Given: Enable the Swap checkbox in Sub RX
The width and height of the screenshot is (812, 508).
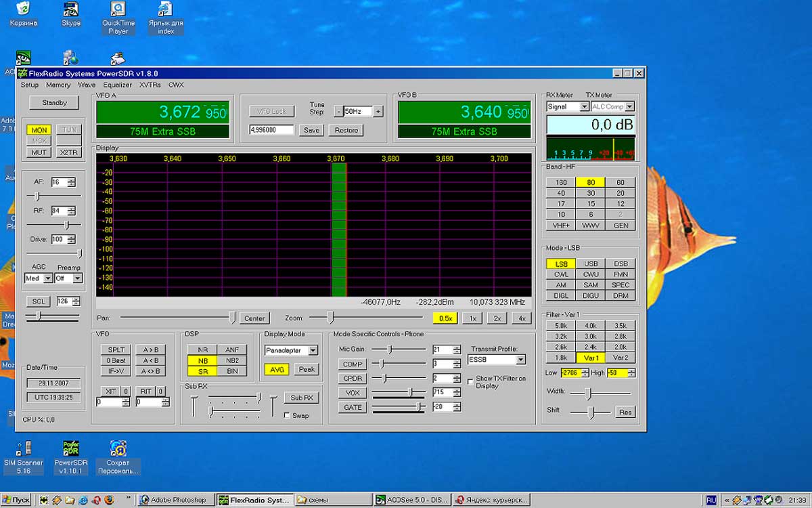Looking at the screenshot, I should (288, 415).
